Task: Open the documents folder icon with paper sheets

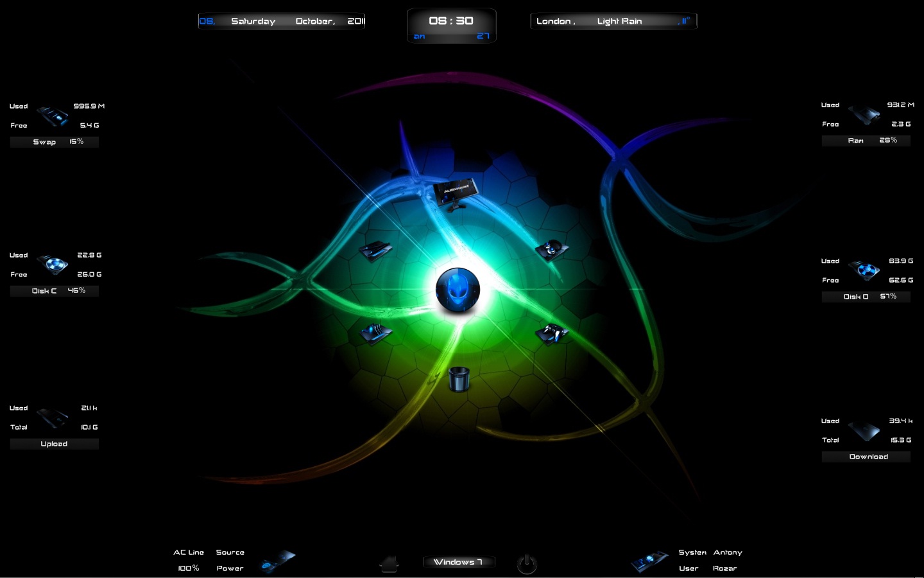Action: 376,250
